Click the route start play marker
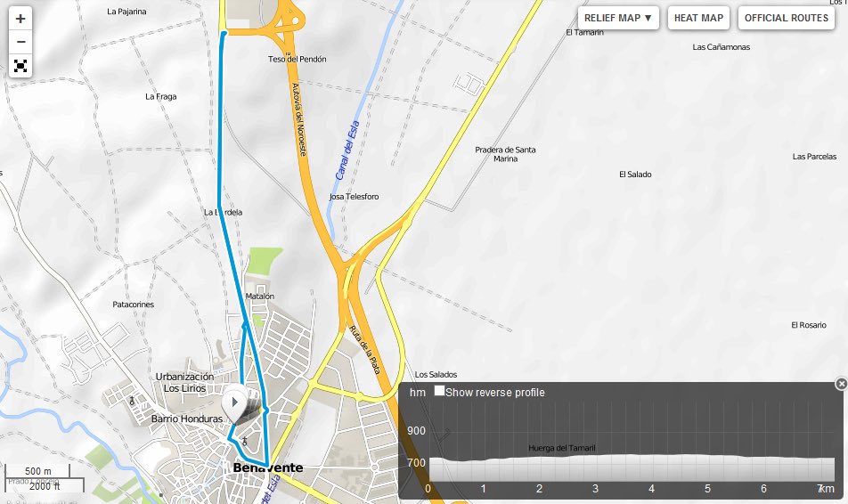 click(x=235, y=402)
